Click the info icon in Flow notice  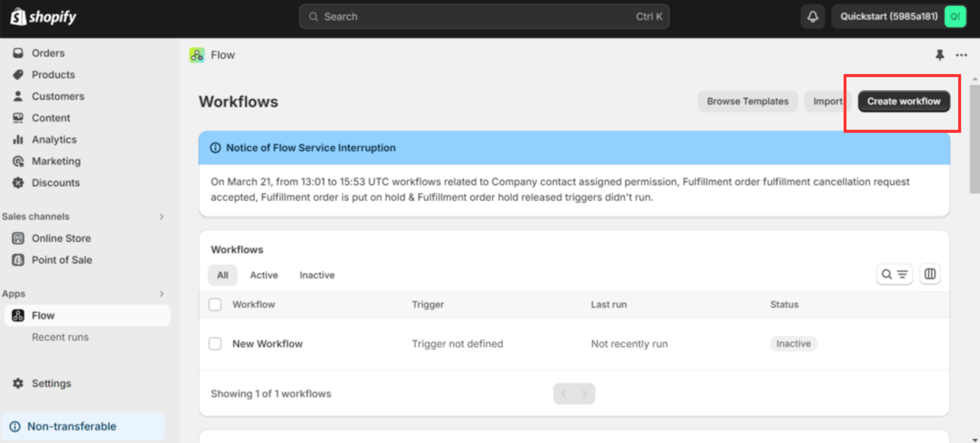coord(216,148)
